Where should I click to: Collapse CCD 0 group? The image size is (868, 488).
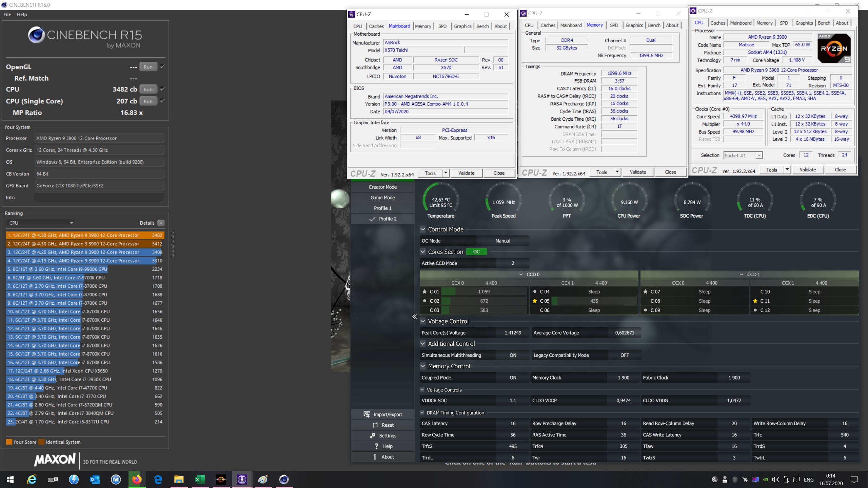521,274
